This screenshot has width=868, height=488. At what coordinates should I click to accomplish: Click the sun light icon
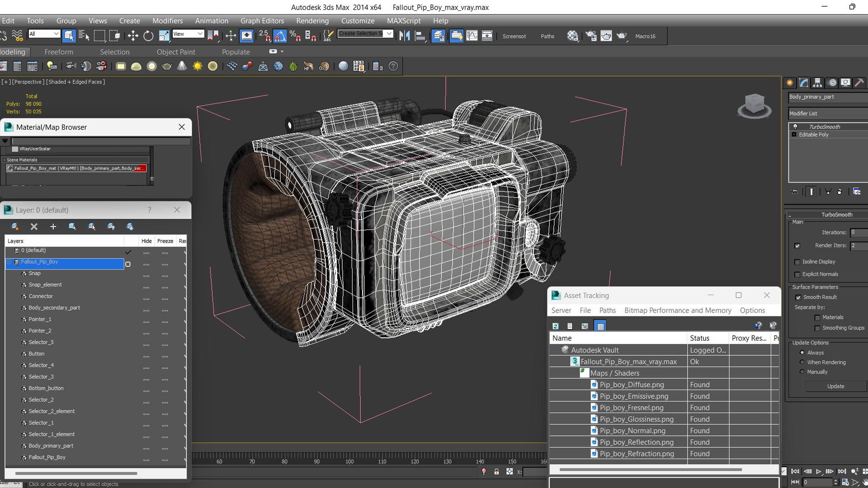pyautogui.click(x=198, y=66)
